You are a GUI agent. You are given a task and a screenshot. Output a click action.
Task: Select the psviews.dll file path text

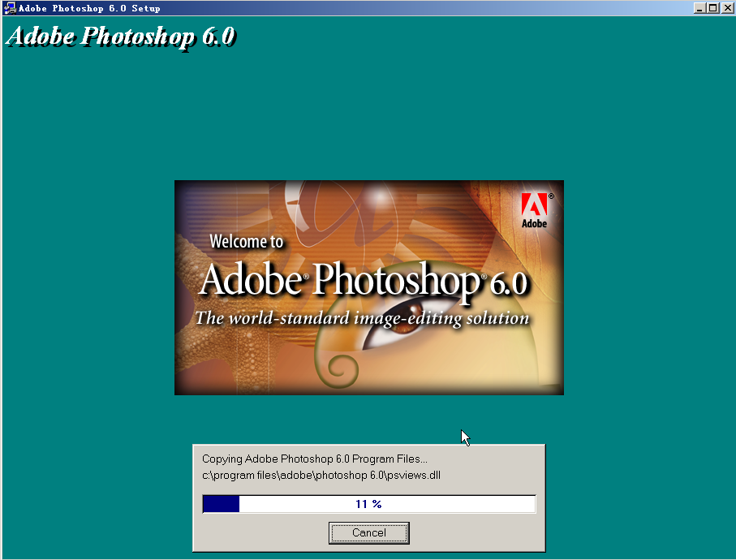320,476
